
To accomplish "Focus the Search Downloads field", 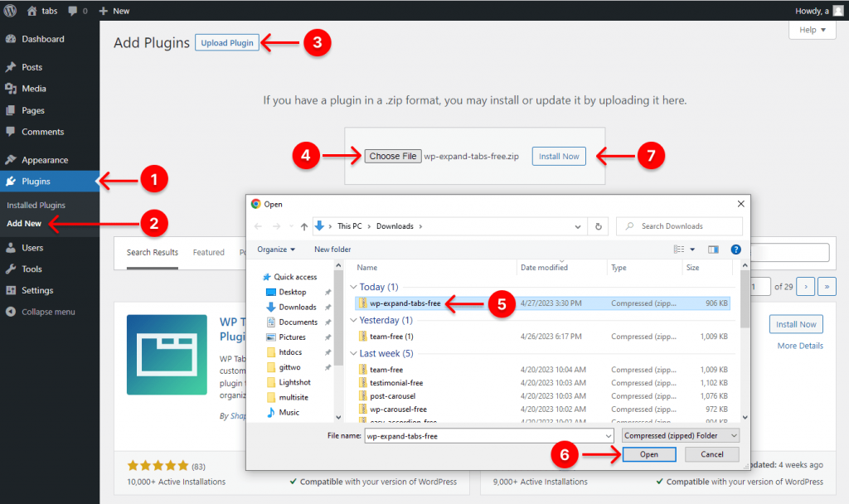I will pos(679,226).
